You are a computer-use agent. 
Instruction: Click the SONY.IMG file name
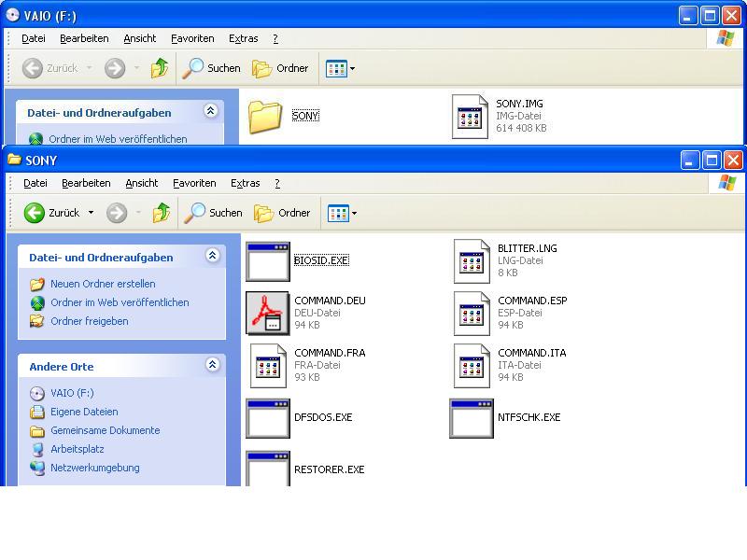[519, 104]
